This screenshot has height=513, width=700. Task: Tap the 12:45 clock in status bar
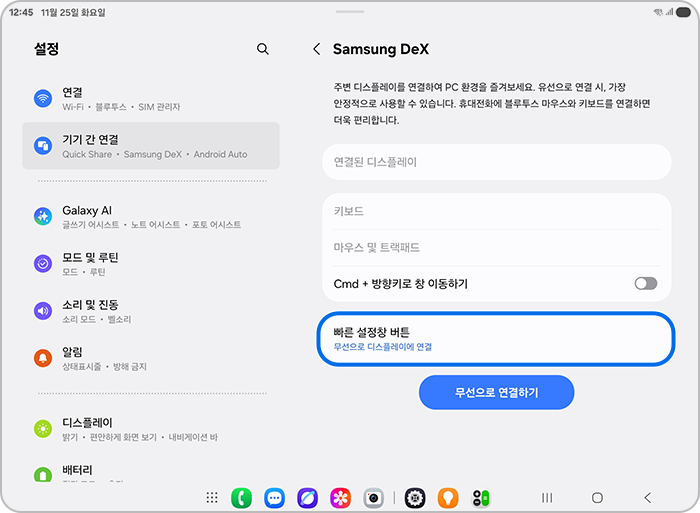pos(21,13)
